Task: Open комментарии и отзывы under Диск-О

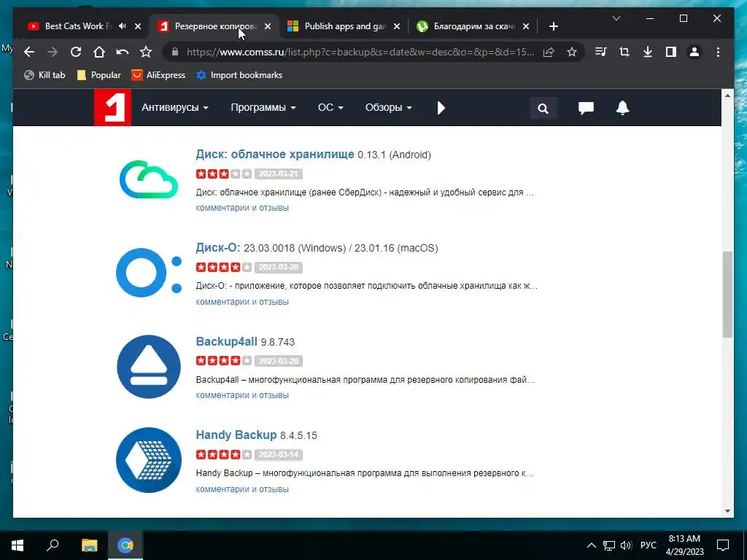Action: 242,301
